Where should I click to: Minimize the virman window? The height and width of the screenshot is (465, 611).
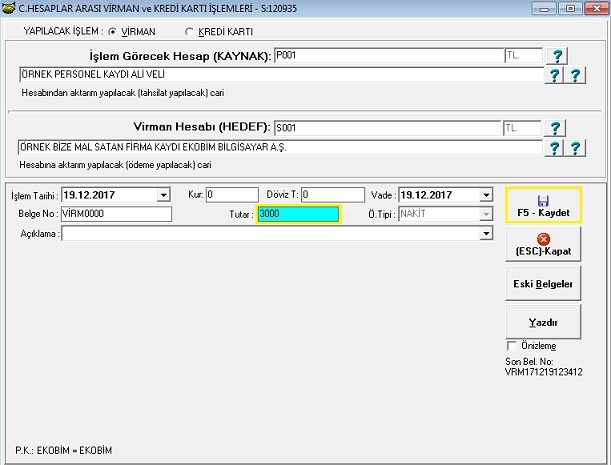click(544, 8)
